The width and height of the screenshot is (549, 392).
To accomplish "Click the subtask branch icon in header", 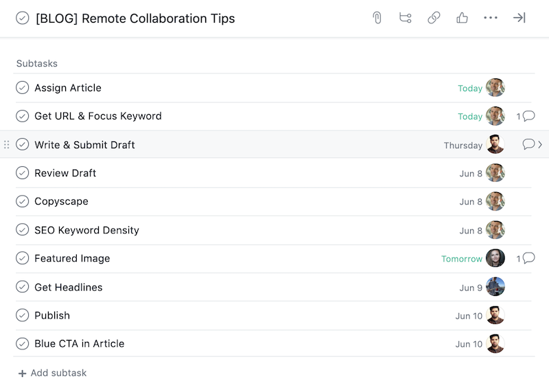I will coord(406,18).
